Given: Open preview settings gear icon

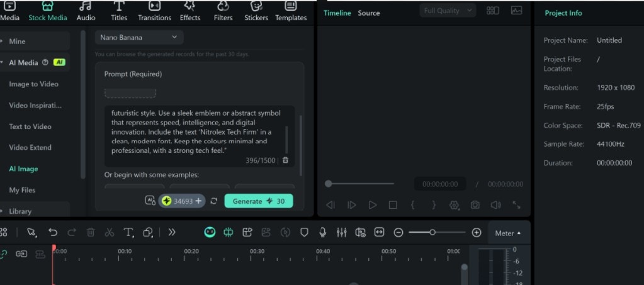Looking at the screenshot, I should pyautogui.click(x=455, y=205).
